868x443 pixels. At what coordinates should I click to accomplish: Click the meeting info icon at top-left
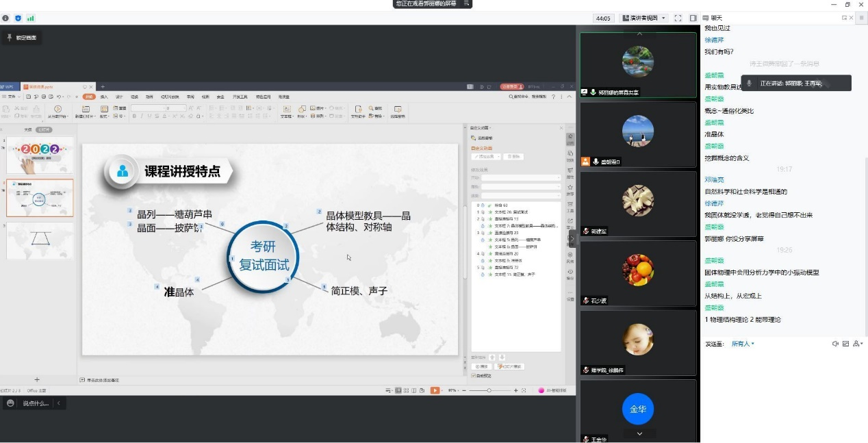(6, 18)
